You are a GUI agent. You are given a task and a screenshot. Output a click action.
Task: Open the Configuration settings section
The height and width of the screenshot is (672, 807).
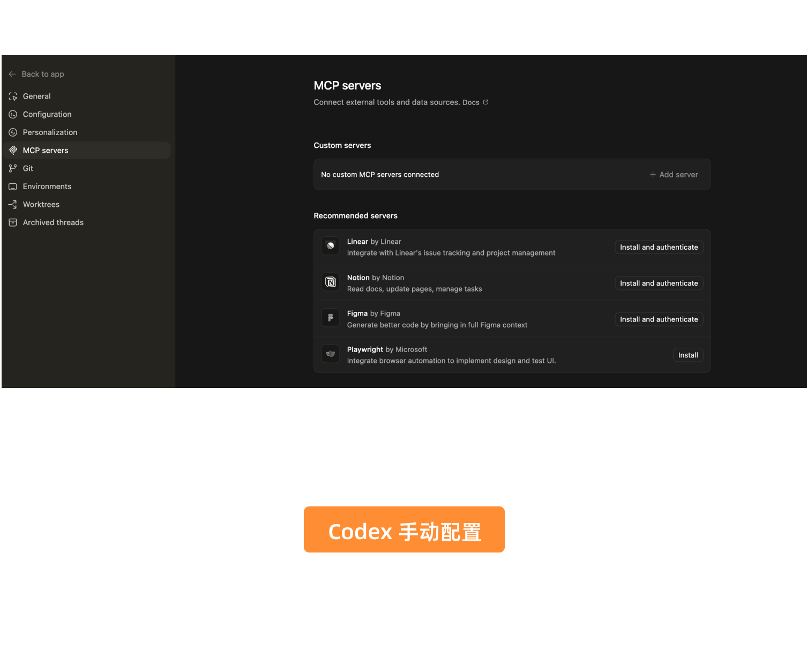pos(87,114)
